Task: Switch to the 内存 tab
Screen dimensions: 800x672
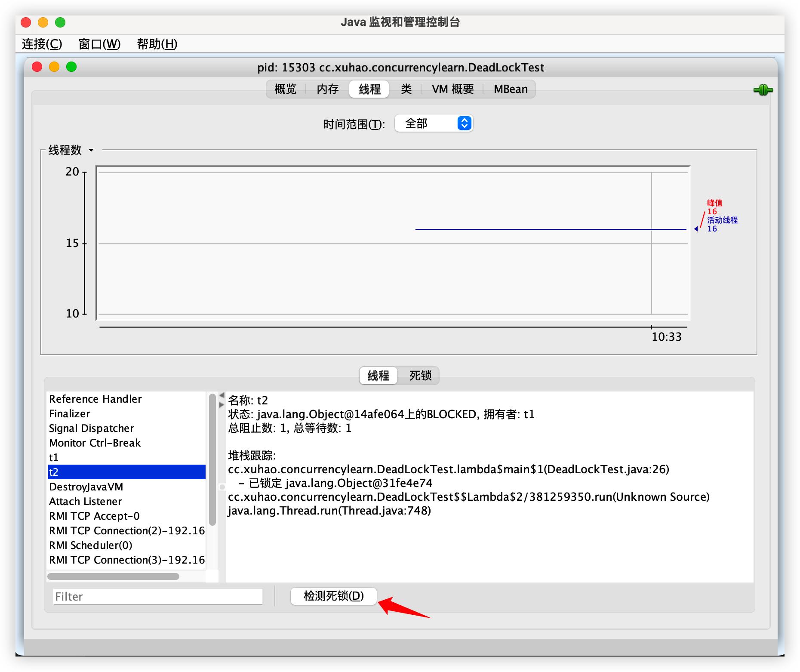Action: [x=328, y=89]
